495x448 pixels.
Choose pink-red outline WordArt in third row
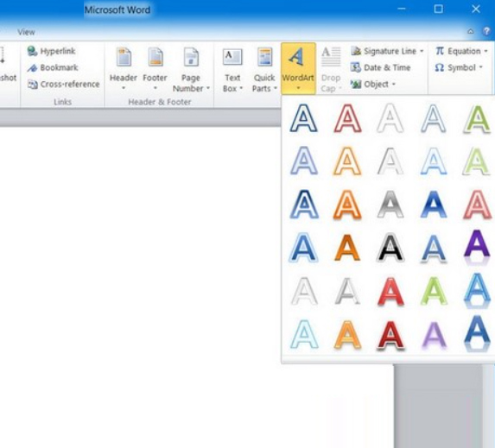point(478,204)
